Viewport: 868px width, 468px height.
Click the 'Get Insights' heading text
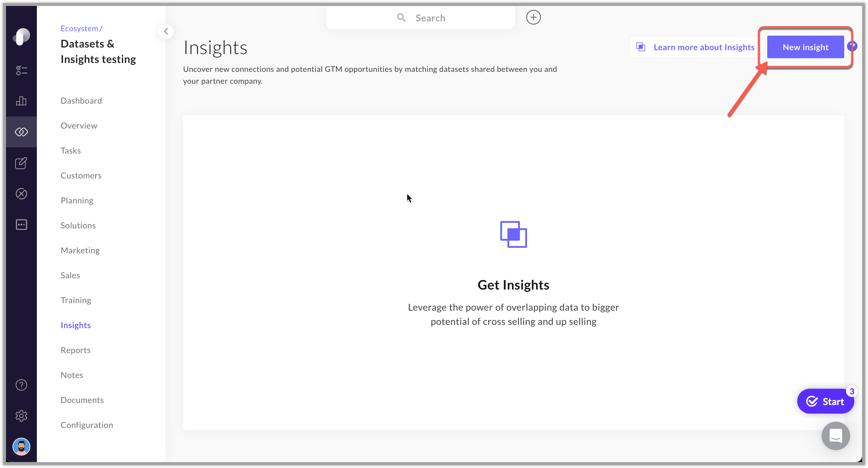513,285
